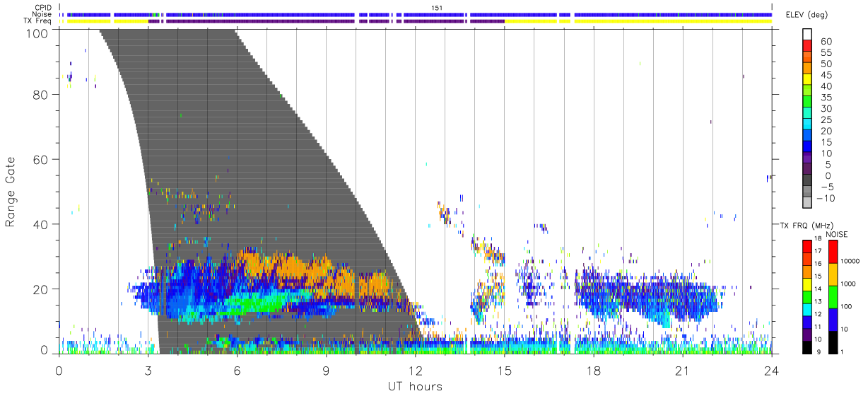
Task: Click the "NOISE" legend heading on the right
Action: (836, 234)
